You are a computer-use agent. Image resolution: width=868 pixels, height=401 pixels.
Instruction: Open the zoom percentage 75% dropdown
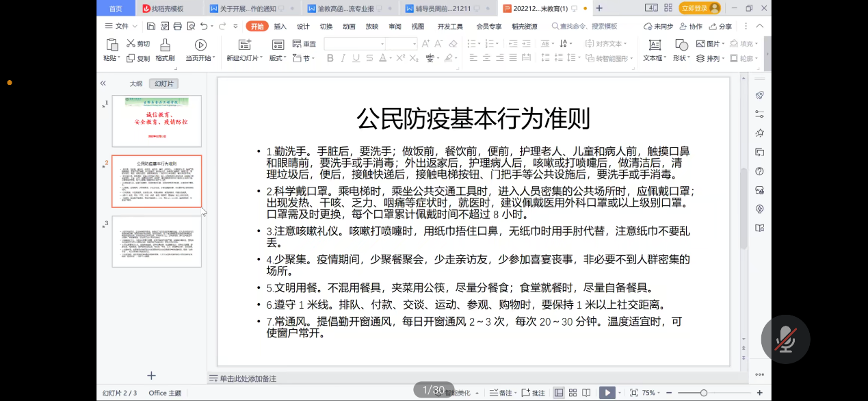click(650, 393)
